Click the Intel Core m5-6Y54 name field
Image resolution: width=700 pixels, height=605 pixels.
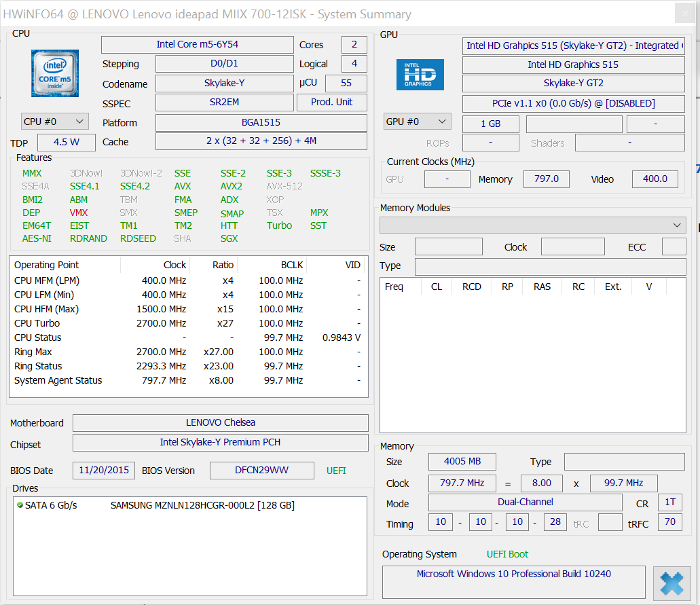197,45
